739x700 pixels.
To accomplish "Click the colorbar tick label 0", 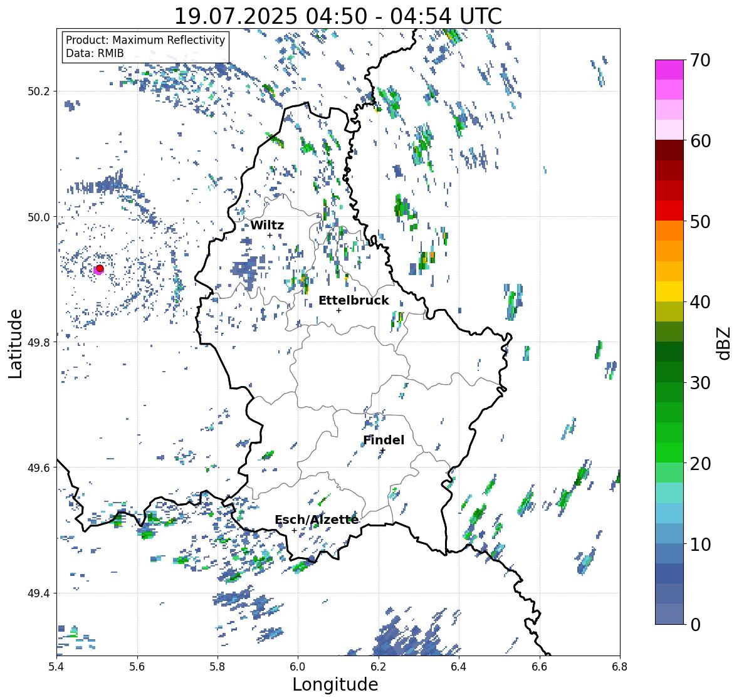I will (695, 625).
